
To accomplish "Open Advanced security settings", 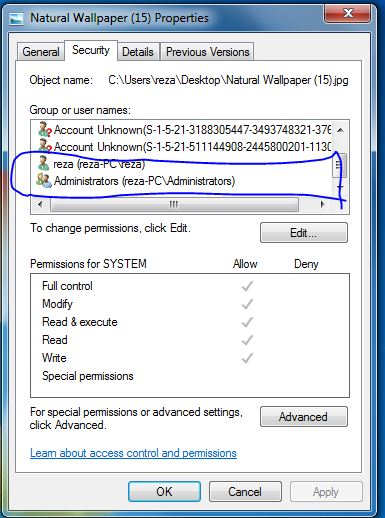I will pyautogui.click(x=304, y=417).
